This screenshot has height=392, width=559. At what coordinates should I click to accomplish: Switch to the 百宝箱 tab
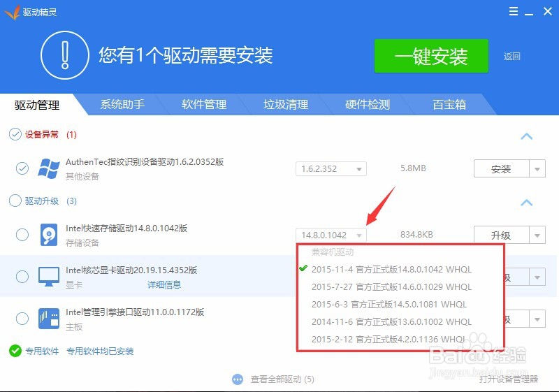pos(449,104)
